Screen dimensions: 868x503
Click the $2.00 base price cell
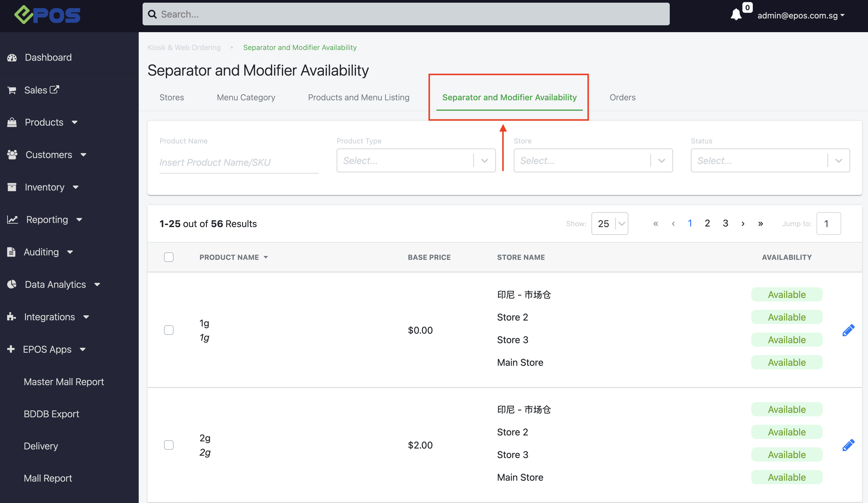click(x=420, y=445)
